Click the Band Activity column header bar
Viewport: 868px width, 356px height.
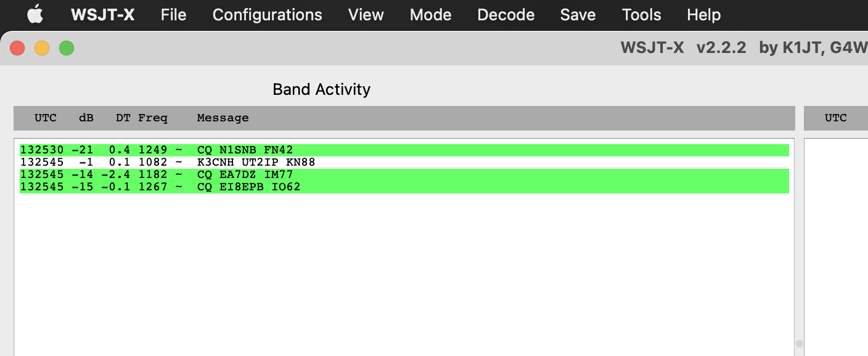coord(404,118)
